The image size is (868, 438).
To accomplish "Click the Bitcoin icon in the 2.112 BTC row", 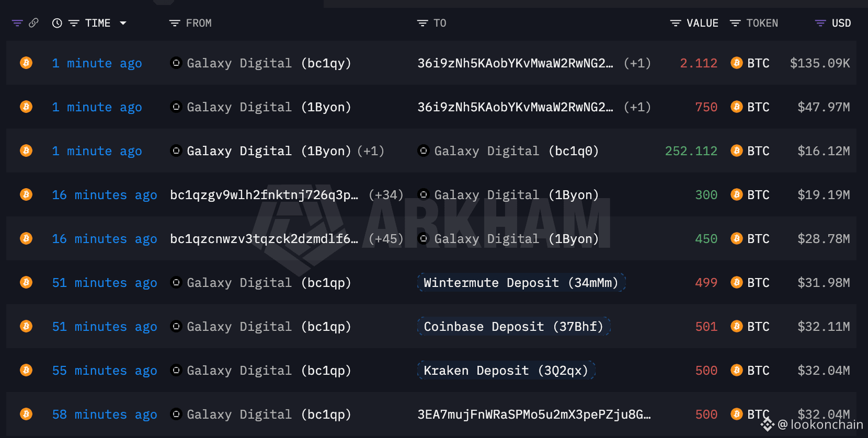I will tap(26, 63).
